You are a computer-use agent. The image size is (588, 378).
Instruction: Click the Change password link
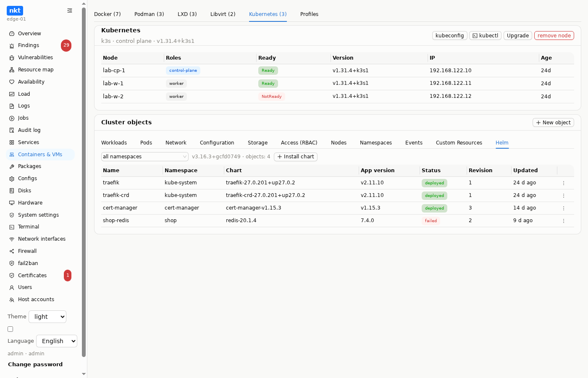click(35, 365)
